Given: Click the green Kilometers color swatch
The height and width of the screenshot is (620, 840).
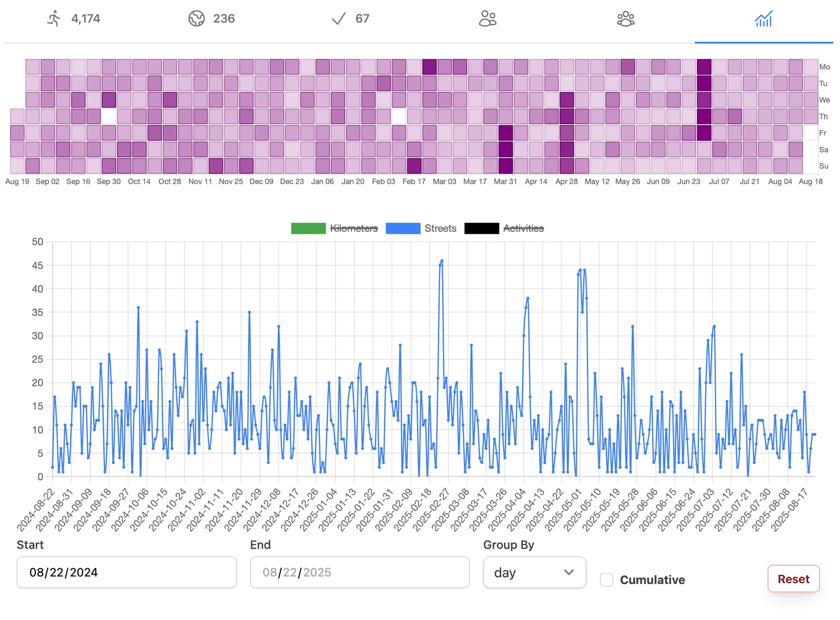Looking at the screenshot, I should pos(308,228).
